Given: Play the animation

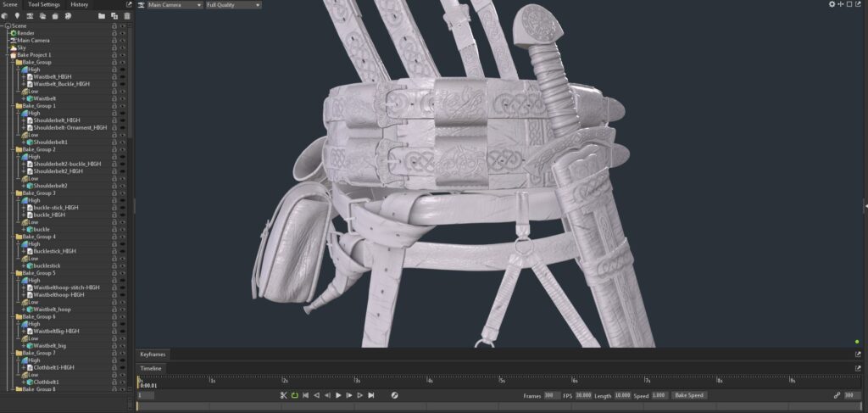Looking at the screenshot, I should (x=338, y=395).
